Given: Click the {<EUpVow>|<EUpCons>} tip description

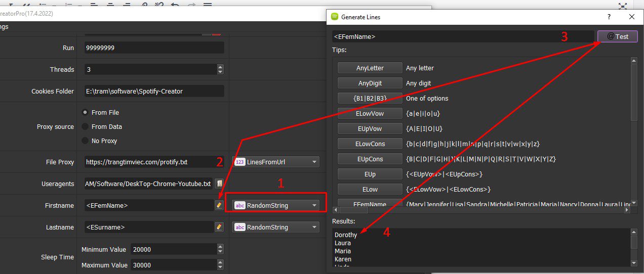Looking at the screenshot, I should coord(444,174).
